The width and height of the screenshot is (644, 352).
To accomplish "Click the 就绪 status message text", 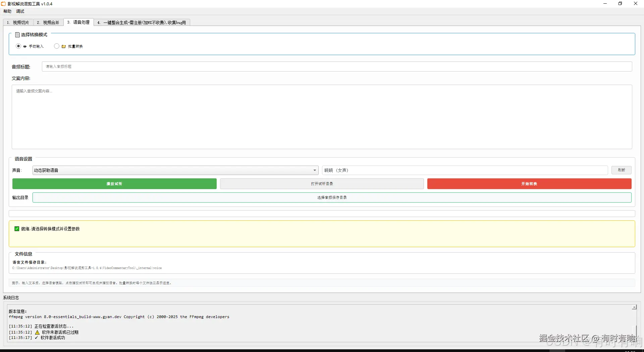I will coord(50,229).
